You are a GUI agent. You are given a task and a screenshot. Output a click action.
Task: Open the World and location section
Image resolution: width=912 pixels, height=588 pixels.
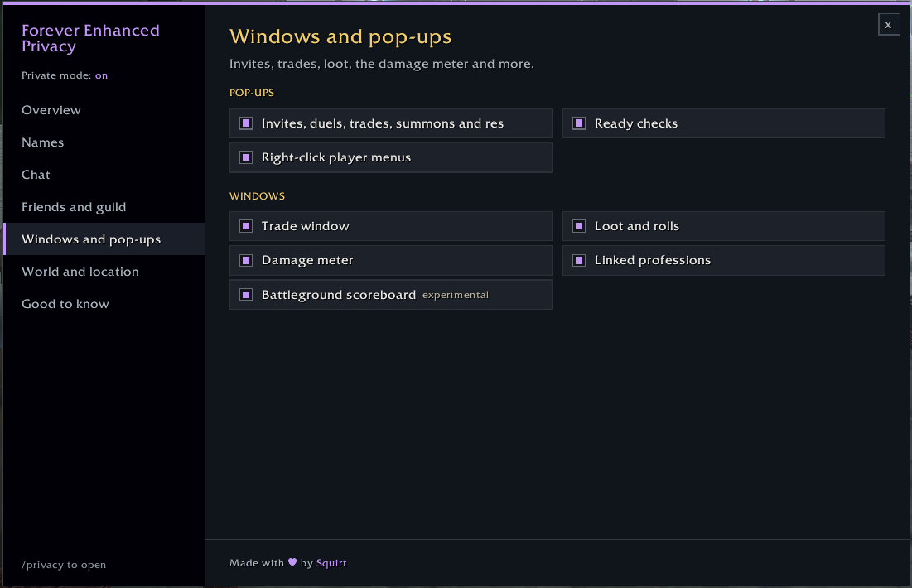point(104,272)
